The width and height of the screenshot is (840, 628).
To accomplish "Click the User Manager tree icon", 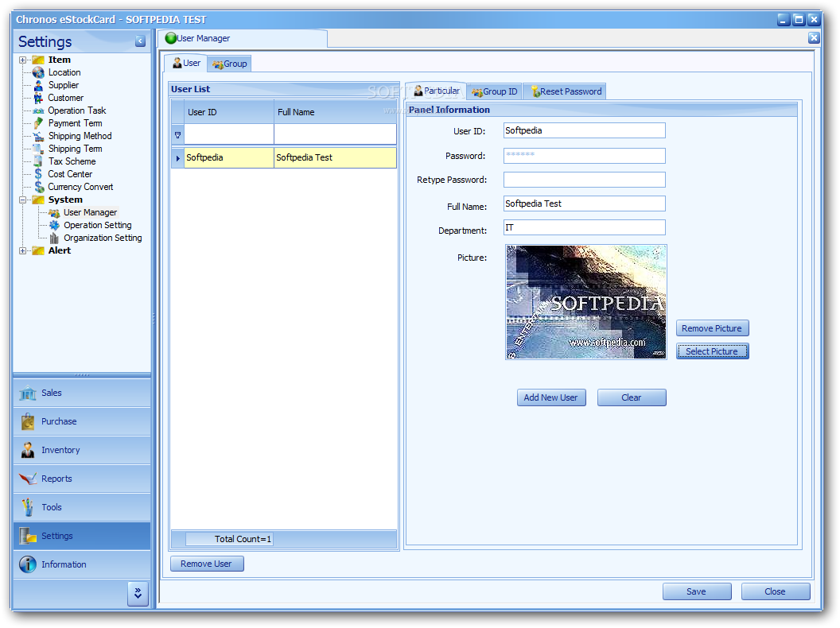I will click(54, 212).
